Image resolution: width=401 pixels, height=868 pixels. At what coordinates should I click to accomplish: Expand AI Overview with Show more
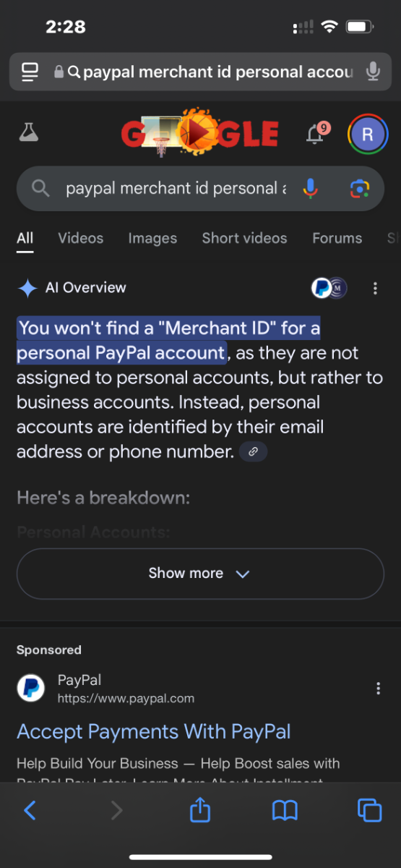(200, 574)
